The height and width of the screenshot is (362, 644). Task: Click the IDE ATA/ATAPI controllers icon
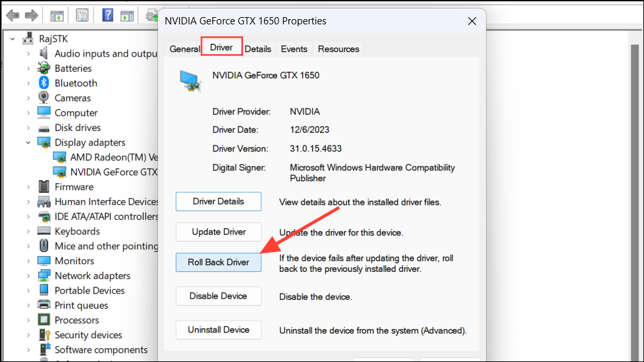43,217
